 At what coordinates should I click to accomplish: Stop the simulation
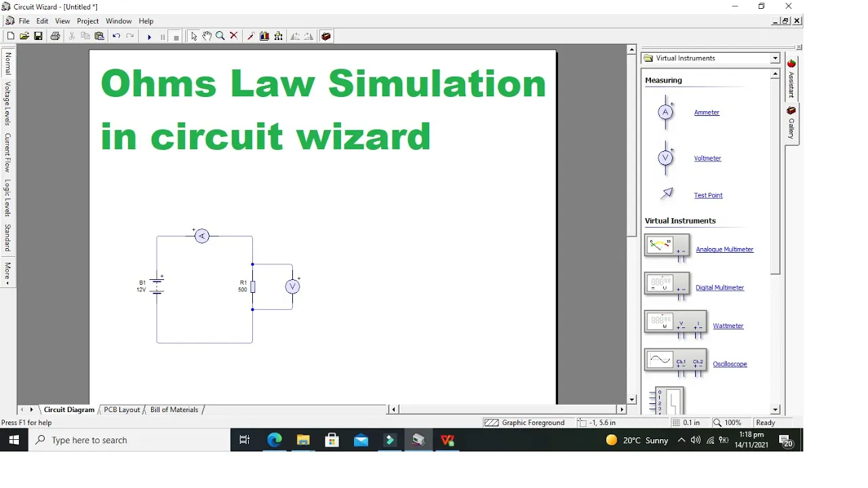click(176, 37)
